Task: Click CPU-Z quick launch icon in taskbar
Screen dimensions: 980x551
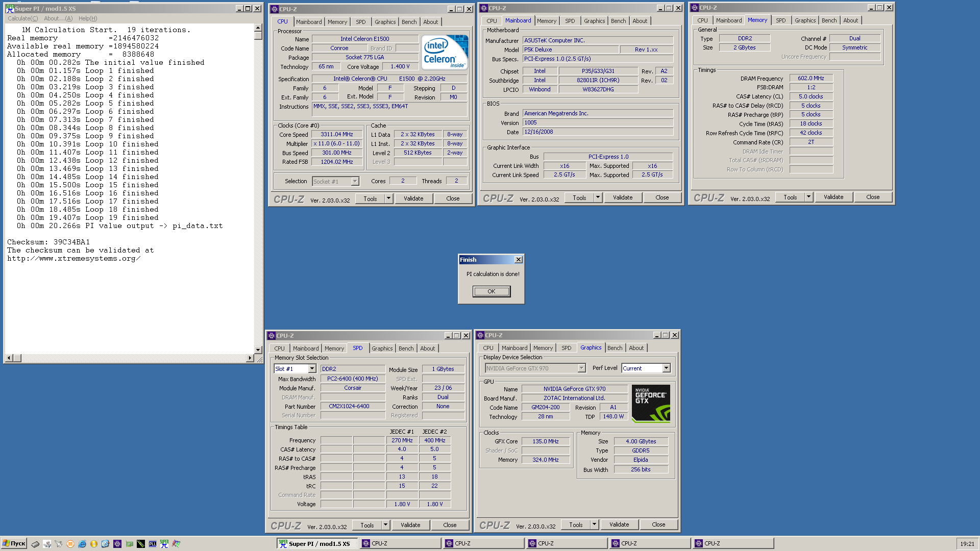Action: (x=117, y=544)
